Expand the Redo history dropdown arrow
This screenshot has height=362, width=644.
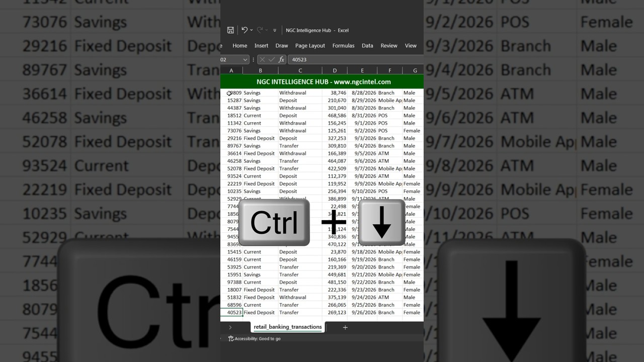pyautogui.click(x=267, y=30)
